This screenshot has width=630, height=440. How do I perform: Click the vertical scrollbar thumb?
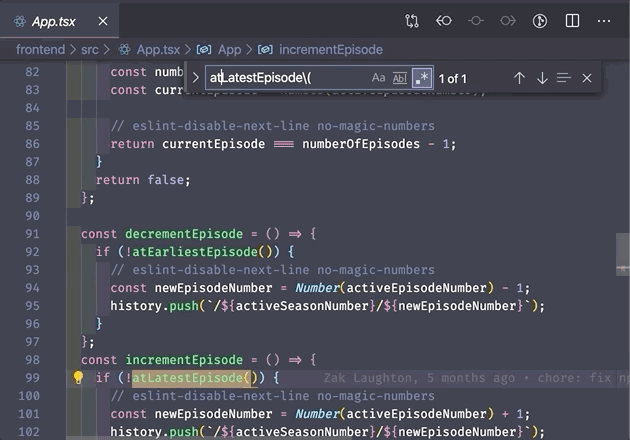tap(623, 254)
